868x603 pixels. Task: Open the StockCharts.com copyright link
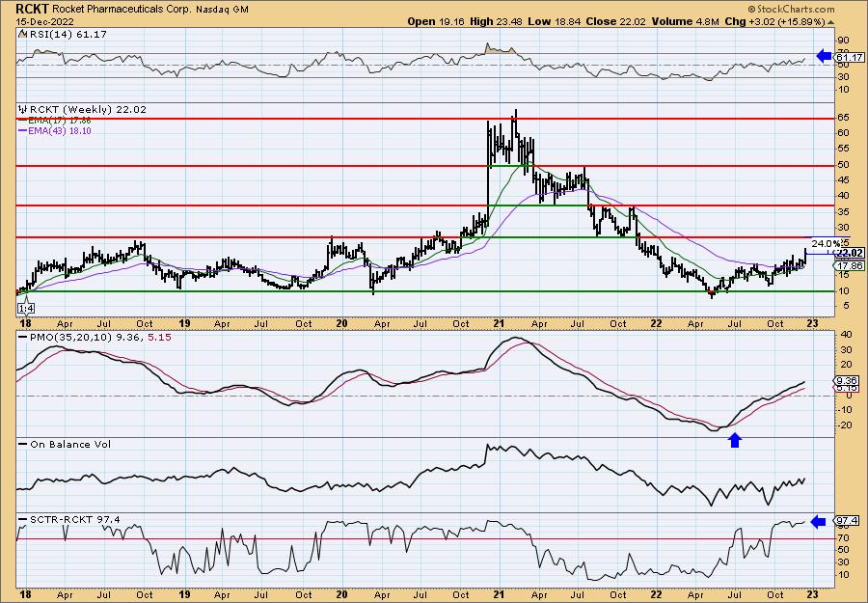[791, 10]
